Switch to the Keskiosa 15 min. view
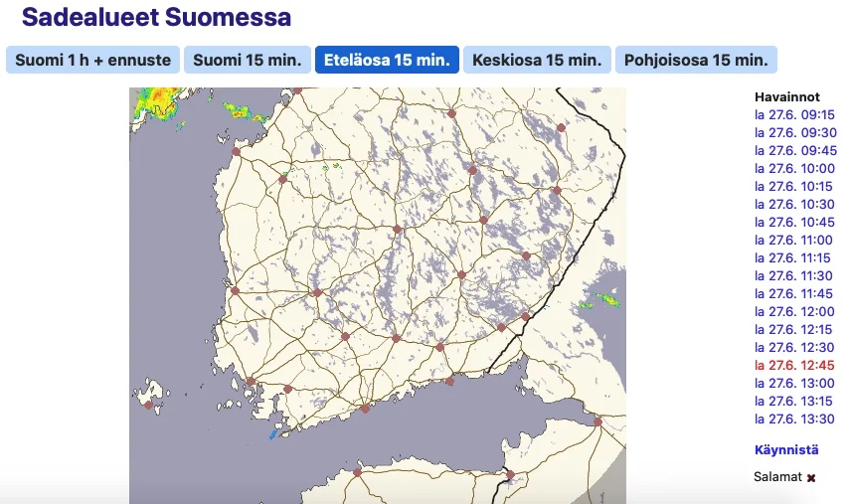This screenshot has width=850, height=504. point(537,60)
